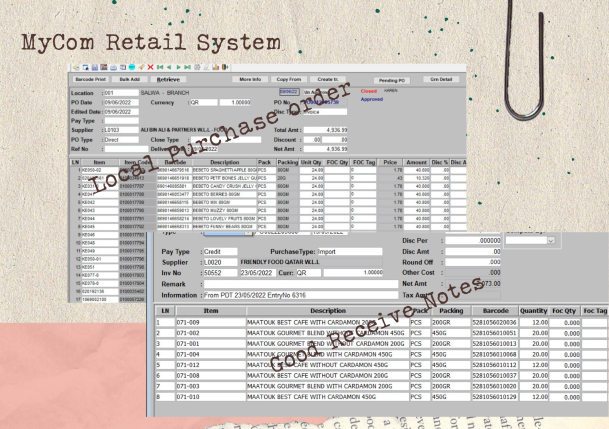Click the Disc Per field in GRN
Screen dimensions: 609x429
click(473, 241)
